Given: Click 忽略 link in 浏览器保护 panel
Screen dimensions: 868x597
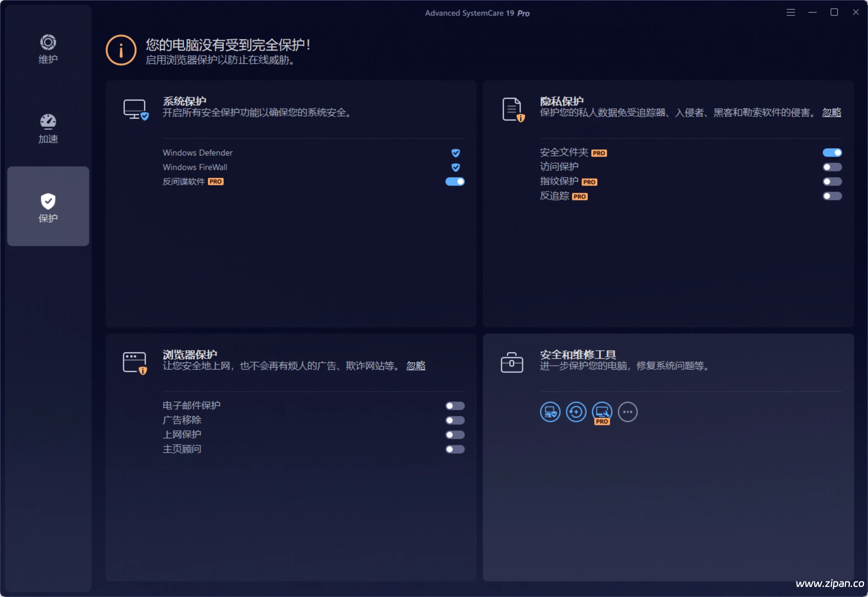Looking at the screenshot, I should pyautogui.click(x=416, y=366).
